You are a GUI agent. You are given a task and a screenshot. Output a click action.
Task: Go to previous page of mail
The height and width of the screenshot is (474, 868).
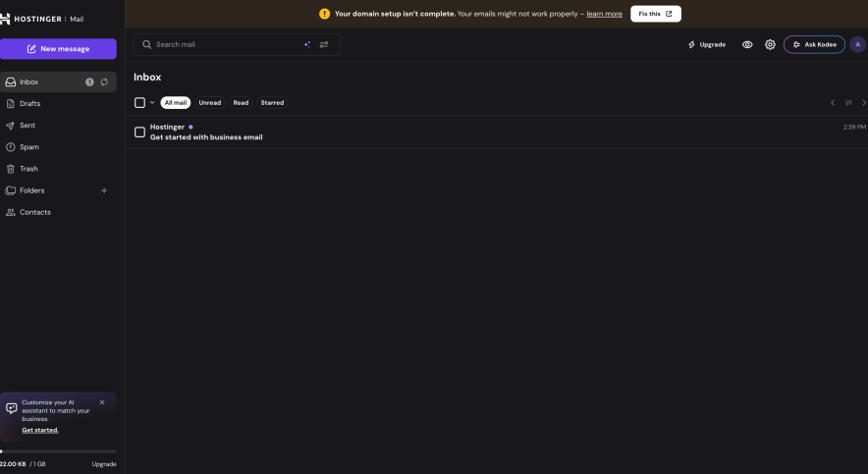tap(833, 103)
